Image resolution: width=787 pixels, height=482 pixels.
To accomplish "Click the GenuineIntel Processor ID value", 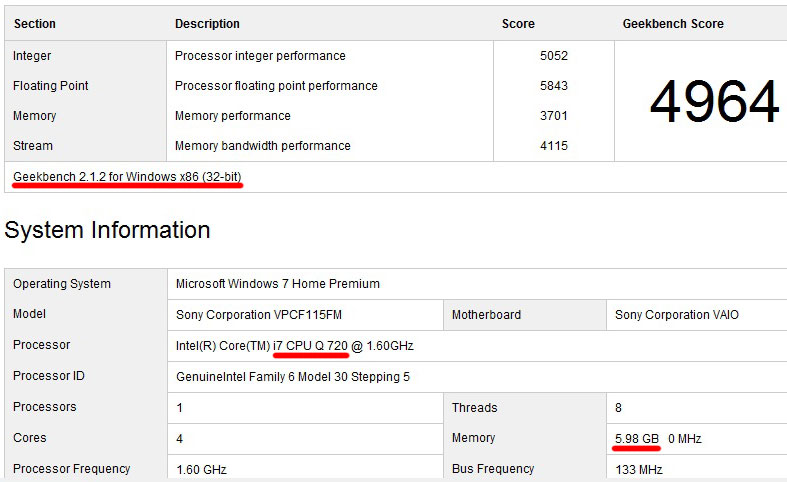I will (292, 377).
